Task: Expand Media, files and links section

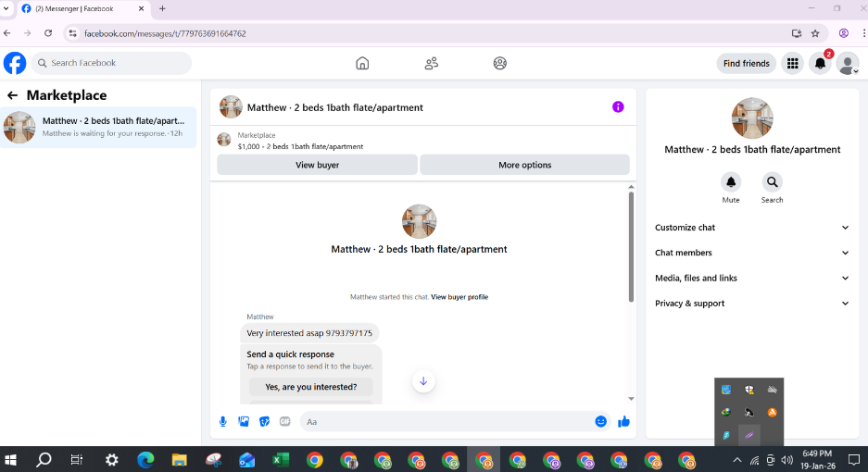Action: click(x=752, y=279)
